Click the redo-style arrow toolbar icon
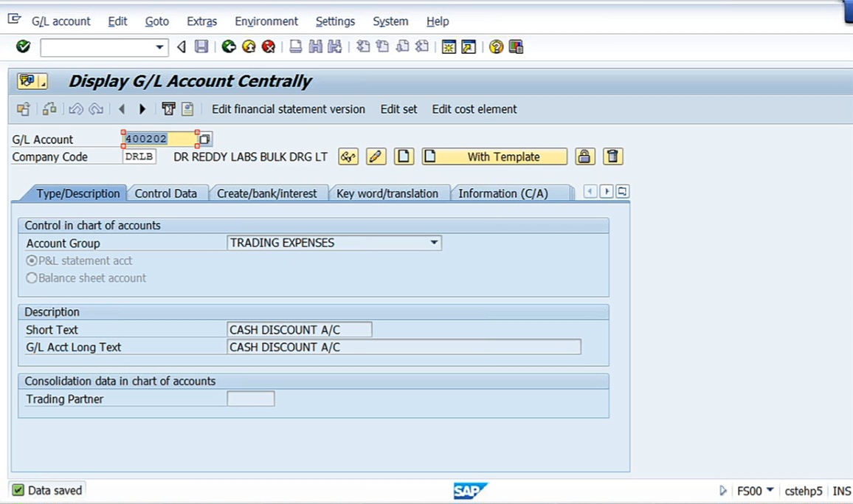 pyautogui.click(x=96, y=109)
